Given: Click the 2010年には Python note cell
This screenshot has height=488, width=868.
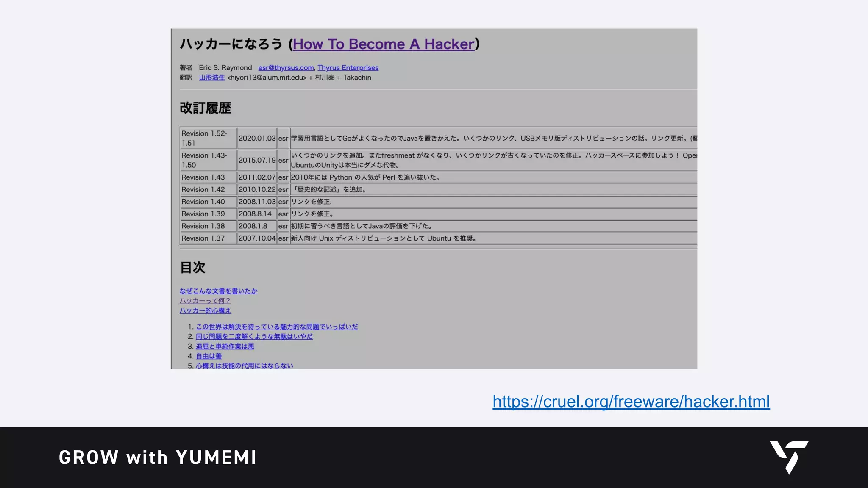Looking at the screenshot, I should [x=494, y=177].
